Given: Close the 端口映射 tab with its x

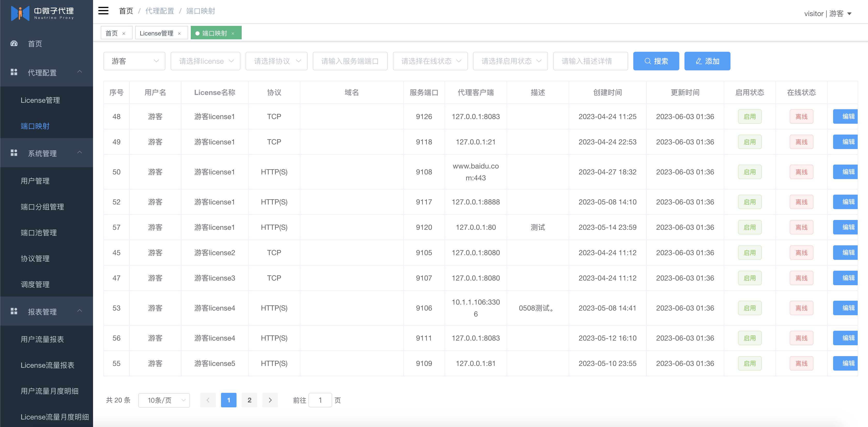Looking at the screenshot, I should (x=233, y=33).
